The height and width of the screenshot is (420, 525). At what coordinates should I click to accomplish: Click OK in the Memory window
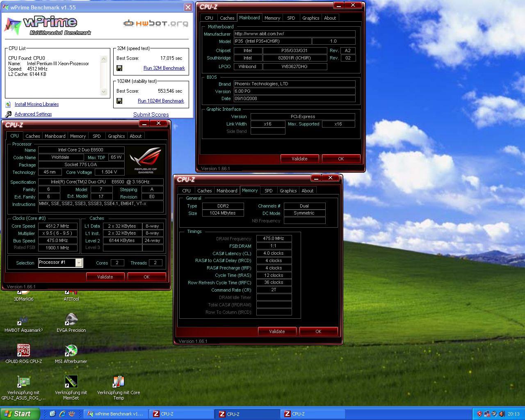tap(318, 331)
